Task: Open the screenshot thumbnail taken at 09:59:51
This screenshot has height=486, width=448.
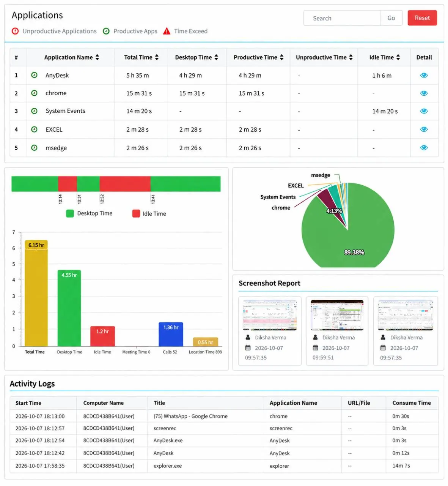Action: (x=337, y=315)
